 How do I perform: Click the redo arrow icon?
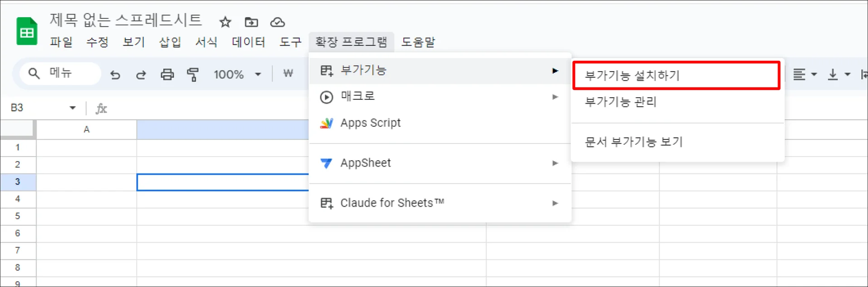click(x=141, y=74)
